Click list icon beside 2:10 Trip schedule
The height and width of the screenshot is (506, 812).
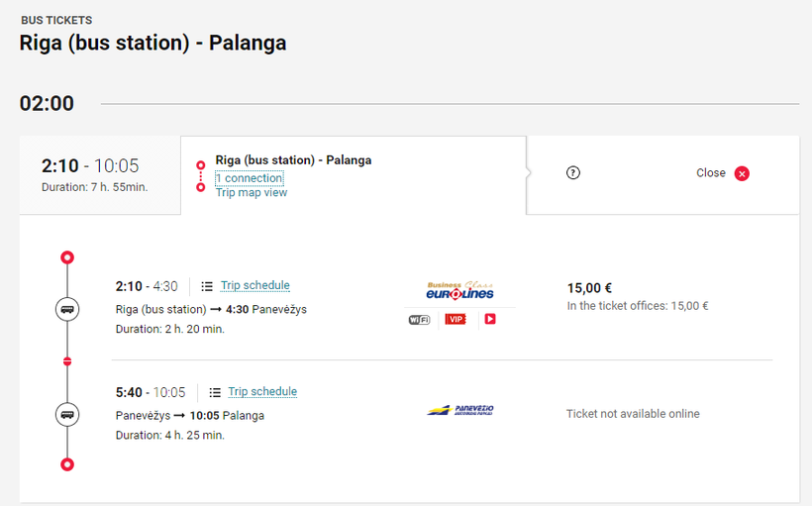(207, 286)
